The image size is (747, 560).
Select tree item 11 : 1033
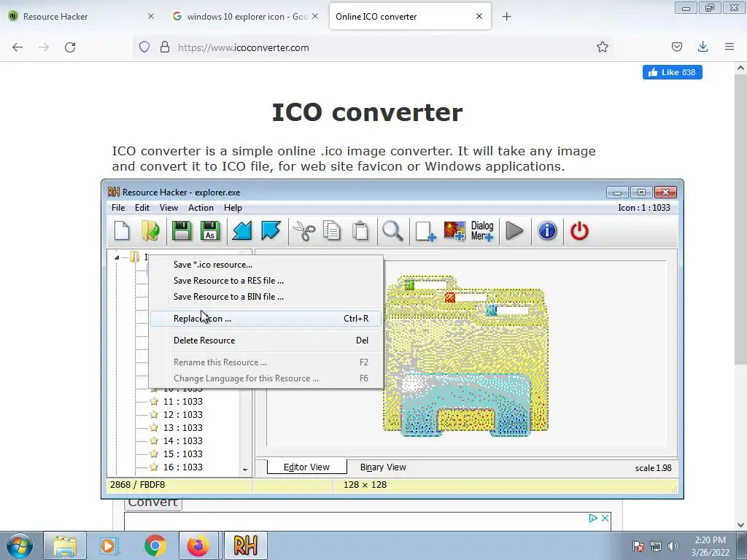coord(183,402)
